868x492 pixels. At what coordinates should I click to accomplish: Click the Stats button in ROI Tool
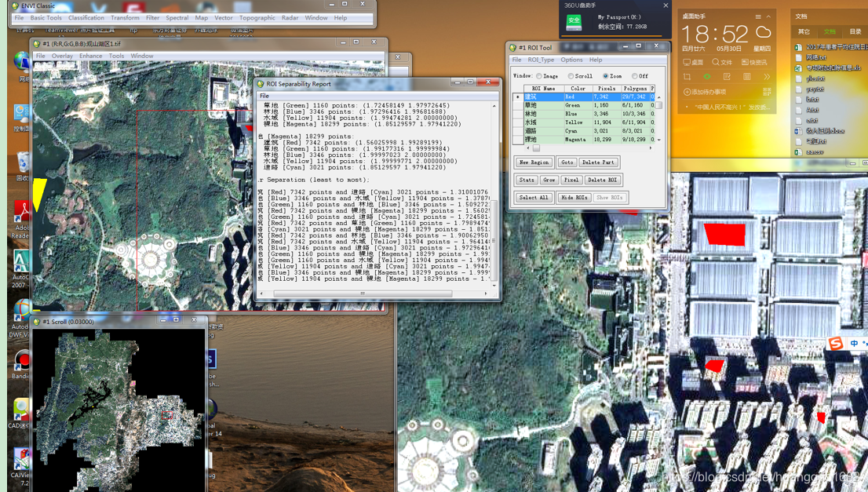point(527,180)
